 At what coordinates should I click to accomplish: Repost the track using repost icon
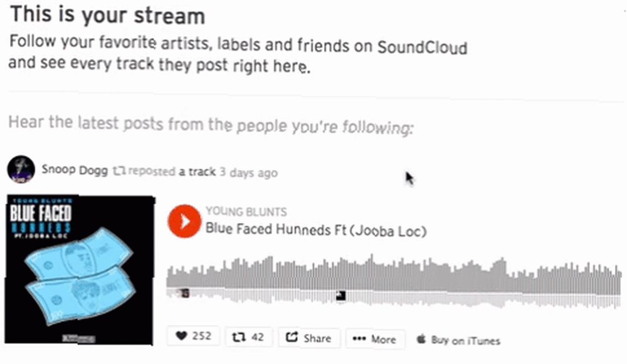click(x=239, y=337)
